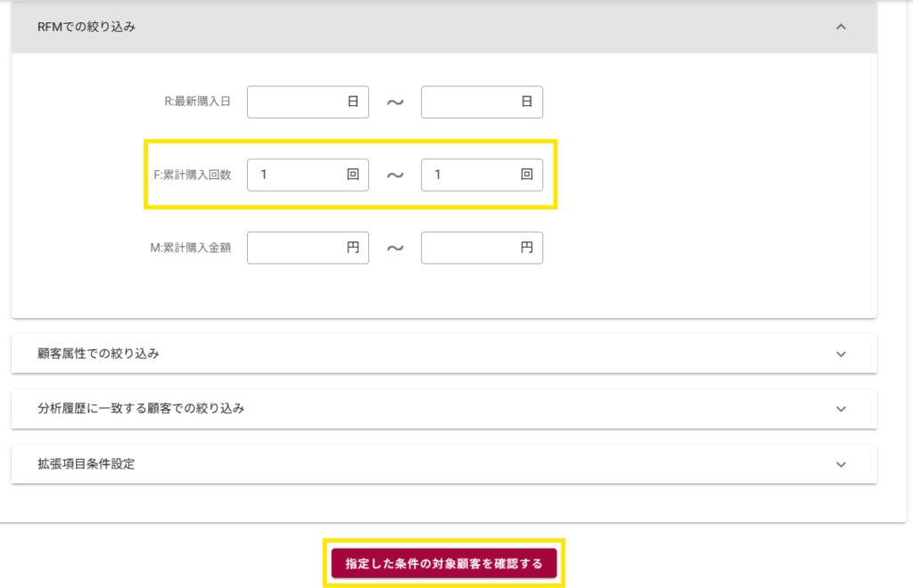Open the 顧客属性での絞り込み section title

click(x=98, y=354)
